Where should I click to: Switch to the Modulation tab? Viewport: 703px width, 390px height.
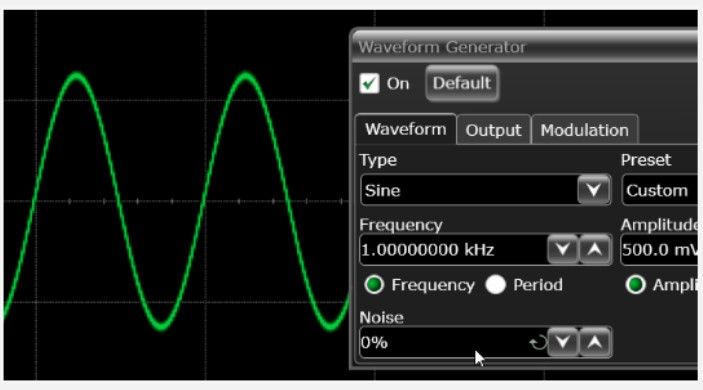[x=585, y=130]
